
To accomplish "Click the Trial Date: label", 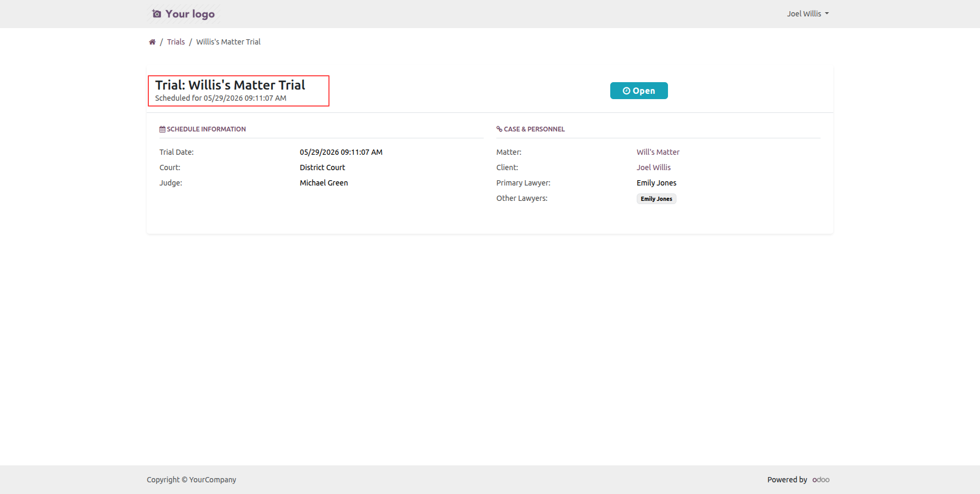I will pos(176,152).
